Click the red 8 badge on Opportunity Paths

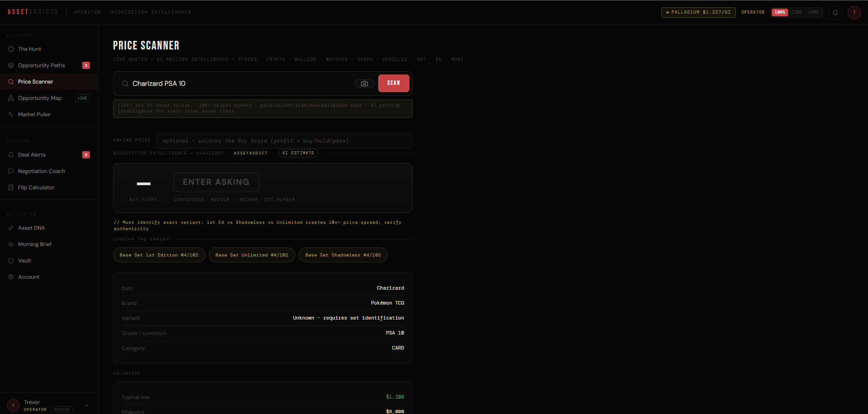86,65
